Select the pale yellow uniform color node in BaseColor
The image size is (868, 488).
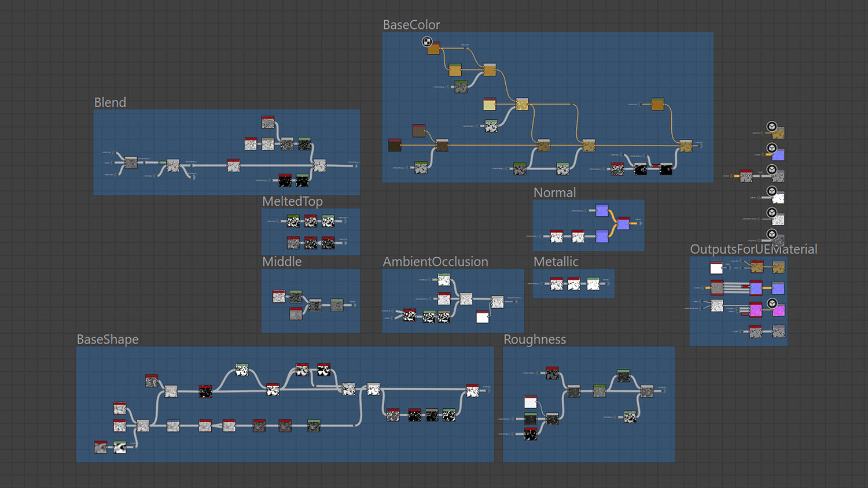point(490,104)
